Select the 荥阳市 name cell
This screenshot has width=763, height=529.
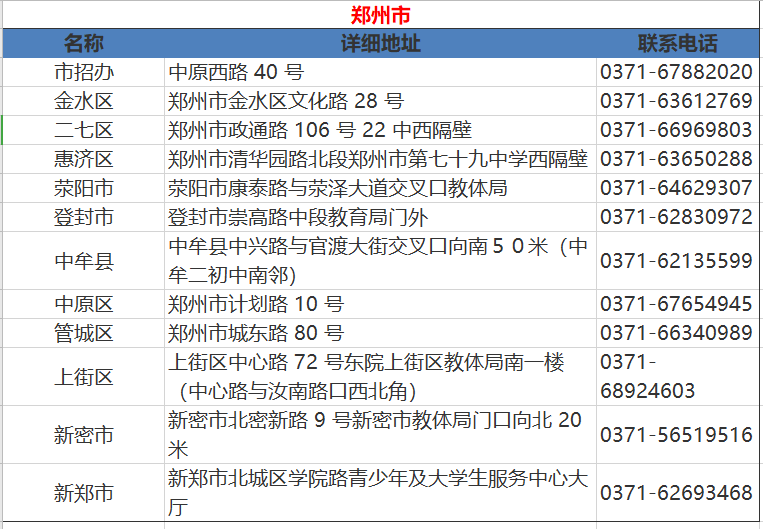pyautogui.click(x=84, y=188)
